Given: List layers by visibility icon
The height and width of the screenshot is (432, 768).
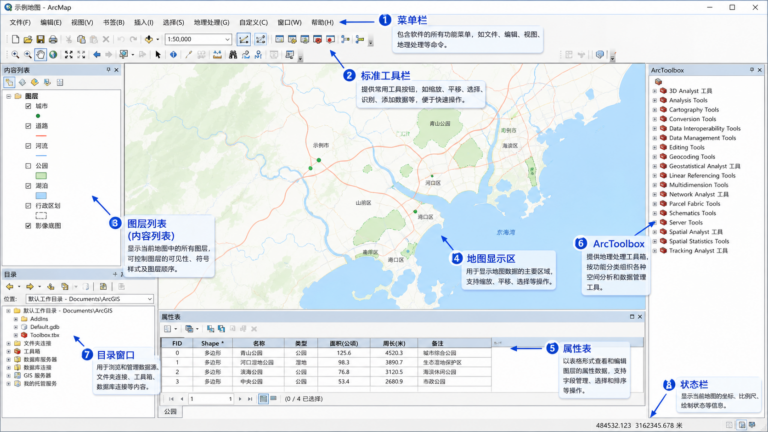Looking at the screenshot, I should [34, 82].
